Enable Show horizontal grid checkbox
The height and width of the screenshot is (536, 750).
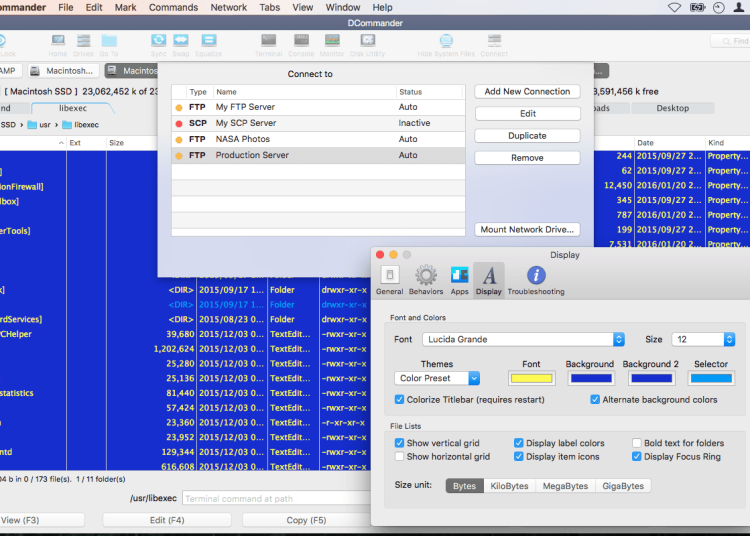(400, 457)
